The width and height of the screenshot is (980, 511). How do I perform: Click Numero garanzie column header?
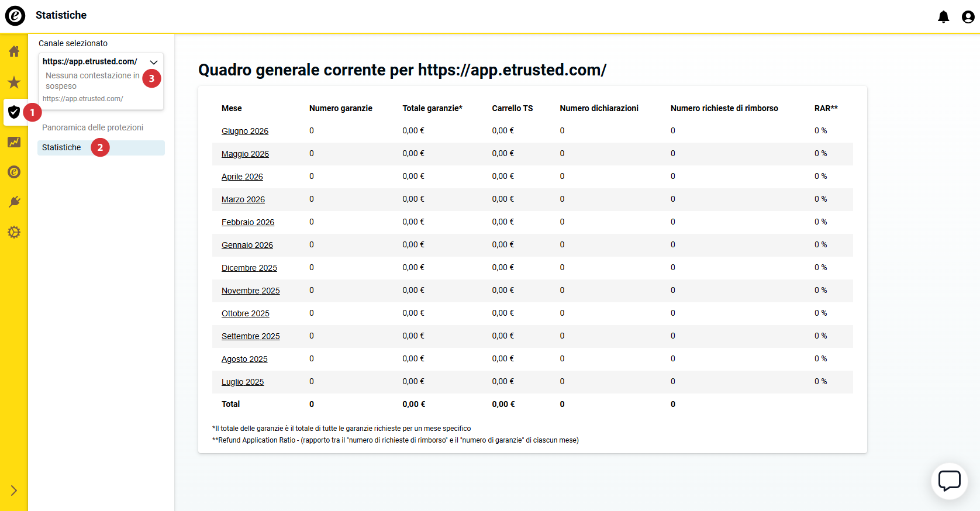point(341,108)
